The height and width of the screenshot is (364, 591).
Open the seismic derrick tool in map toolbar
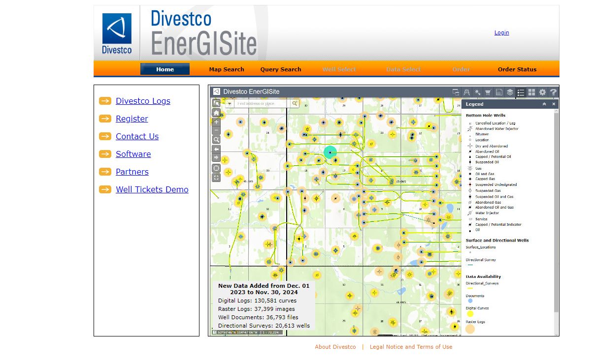pyautogui.click(x=467, y=92)
